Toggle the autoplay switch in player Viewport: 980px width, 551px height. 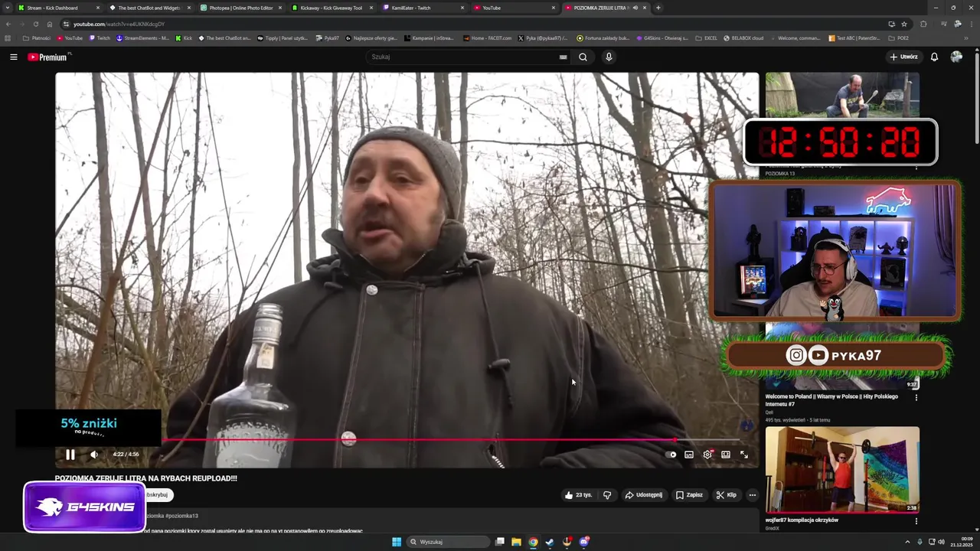click(671, 455)
